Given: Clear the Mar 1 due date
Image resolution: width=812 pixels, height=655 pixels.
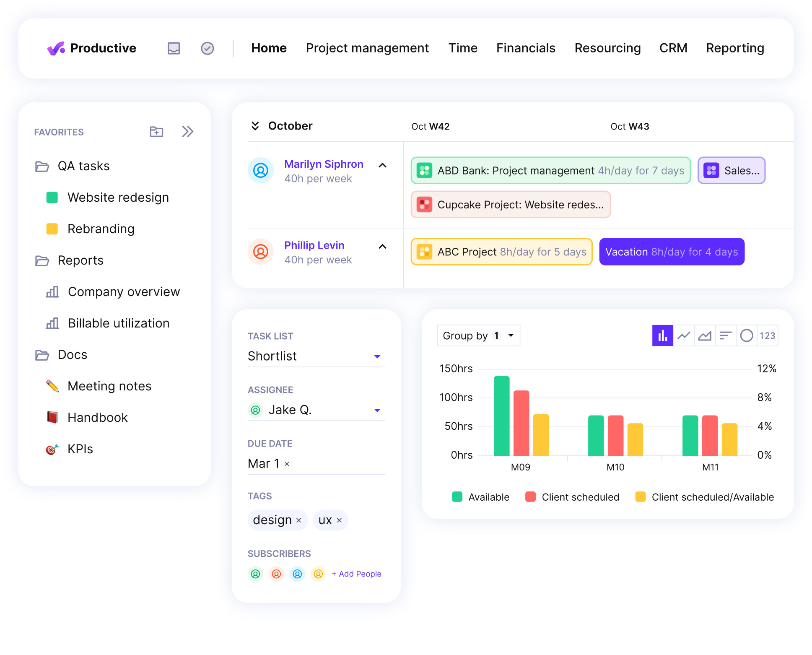Looking at the screenshot, I should point(287,464).
